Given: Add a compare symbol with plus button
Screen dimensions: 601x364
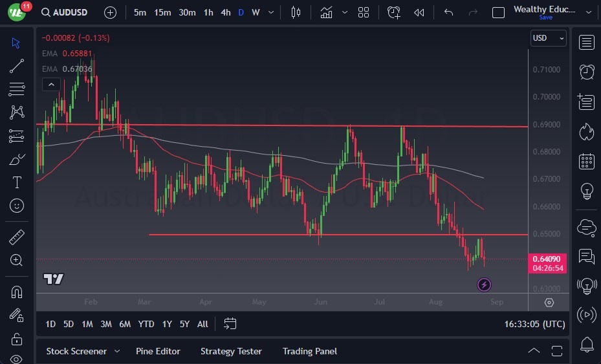Looking at the screenshot, I should 110,13.
